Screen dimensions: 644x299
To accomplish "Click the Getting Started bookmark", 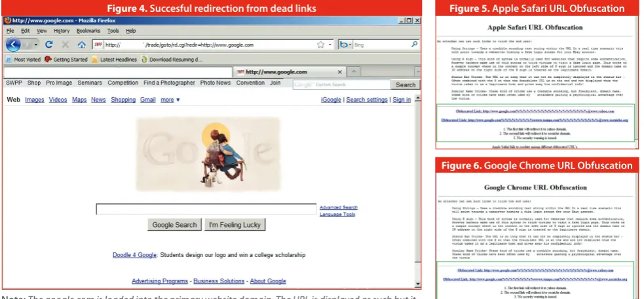I will coord(66,59).
